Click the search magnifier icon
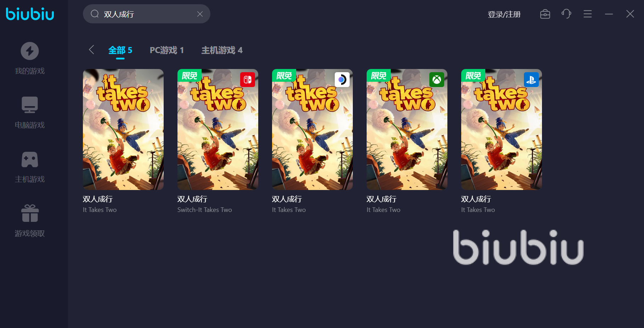 (x=95, y=14)
